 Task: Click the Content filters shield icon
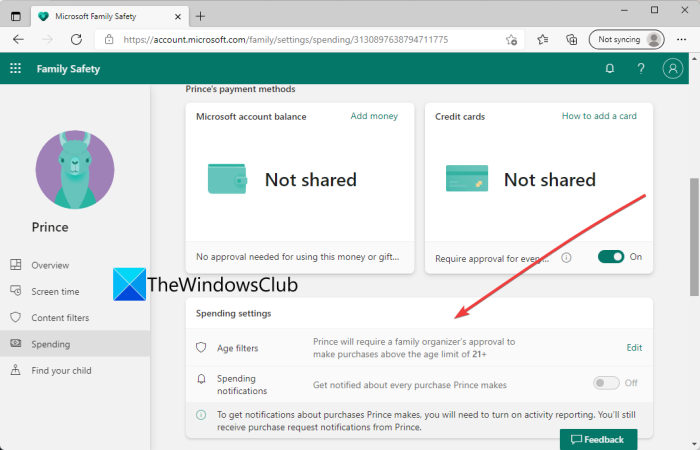pos(16,317)
